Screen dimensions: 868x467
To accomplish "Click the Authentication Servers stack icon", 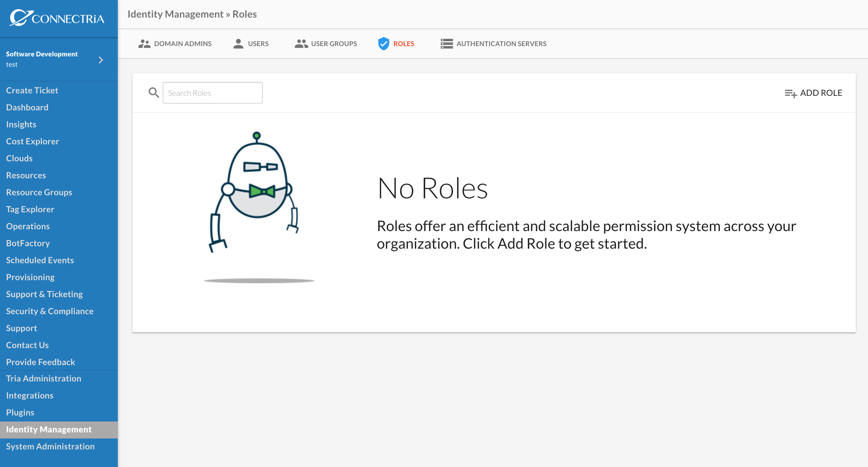I will (x=446, y=44).
